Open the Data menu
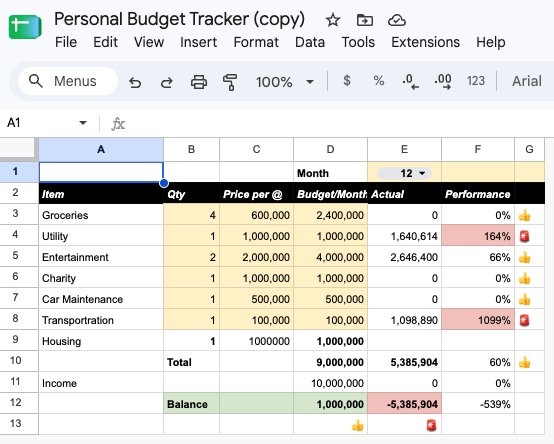Image resolution: width=554 pixels, height=444 pixels. [310, 42]
